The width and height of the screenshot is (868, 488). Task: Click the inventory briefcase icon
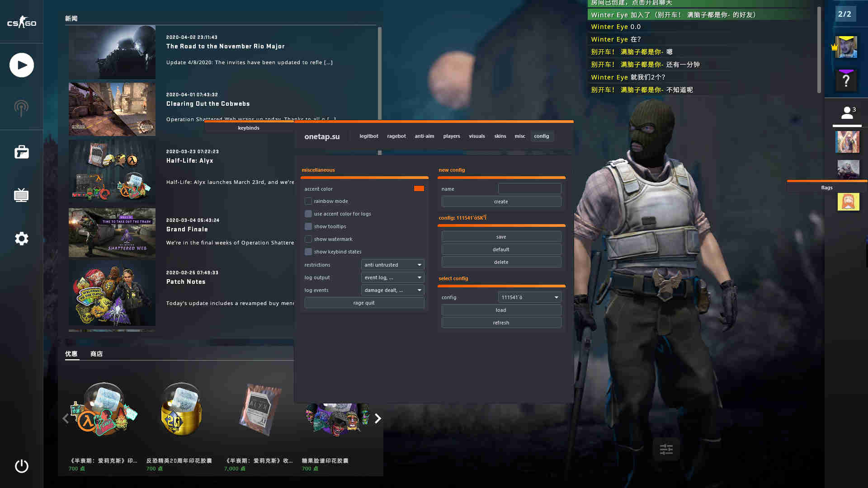coord(21,151)
